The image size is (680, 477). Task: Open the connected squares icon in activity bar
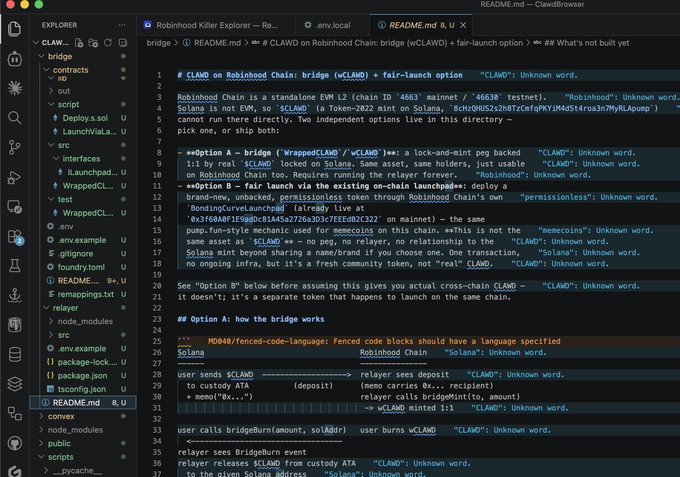(14, 413)
